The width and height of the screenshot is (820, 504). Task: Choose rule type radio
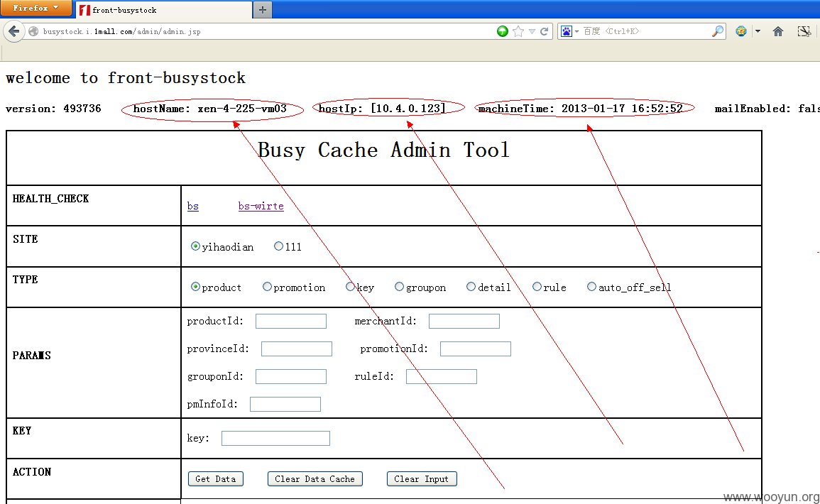tap(537, 287)
